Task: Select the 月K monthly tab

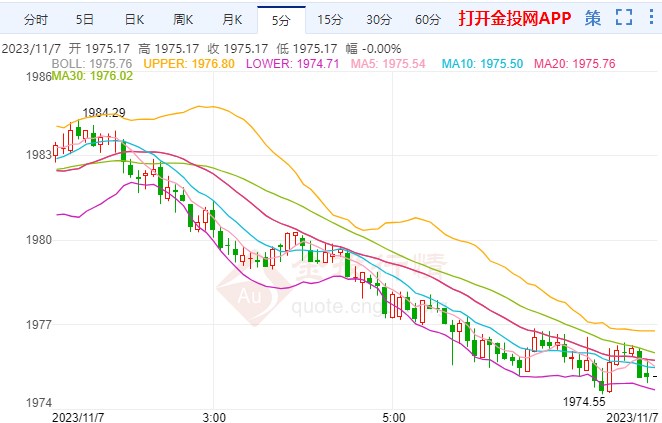Action: [x=232, y=20]
